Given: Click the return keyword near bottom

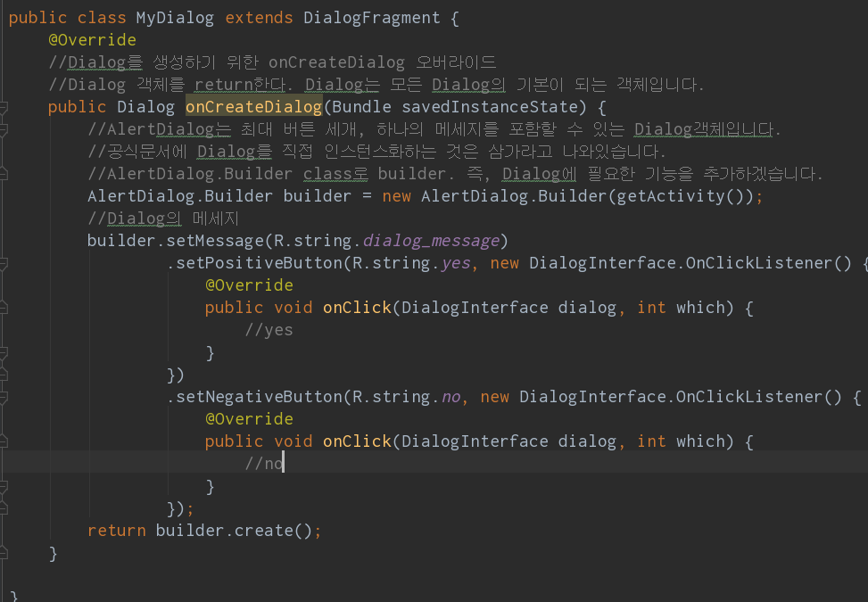Looking at the screenshot, I should [116, 530].
